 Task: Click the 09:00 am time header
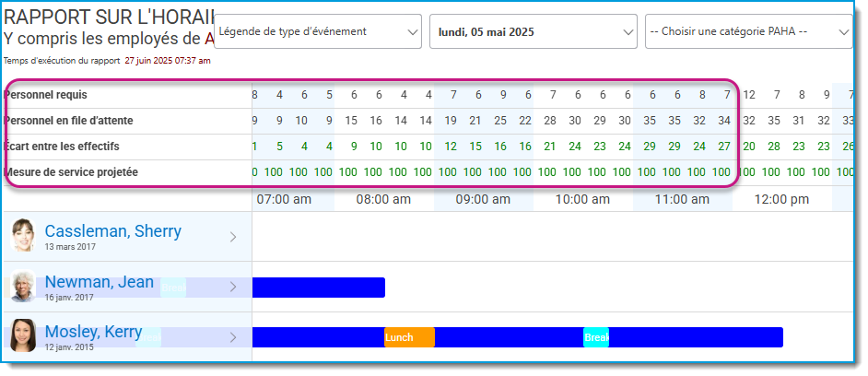coord(483,199)
